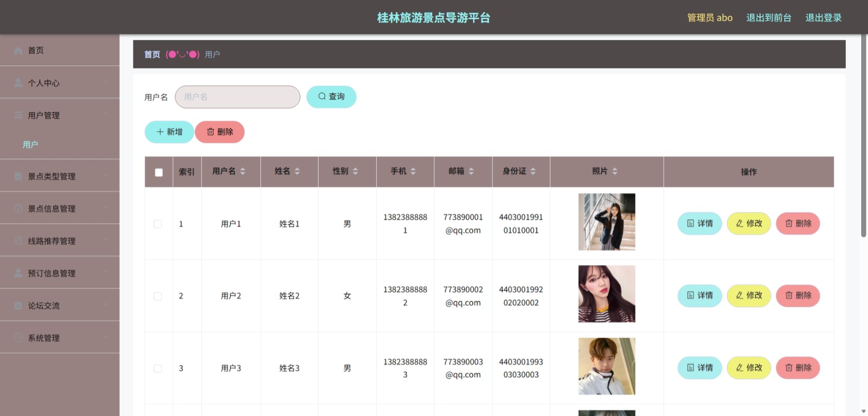Click the clock icon beside 系统管理
Image resolution: width=868 pixels, height=416 pixels.
point(19,338)
